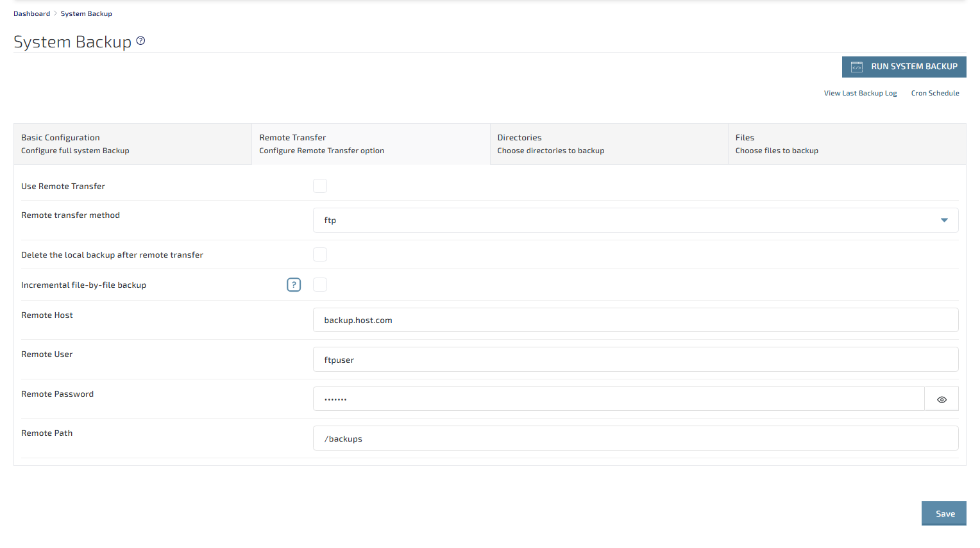Focus the Remote User field containing ftpuser

(x=635, y=360)
